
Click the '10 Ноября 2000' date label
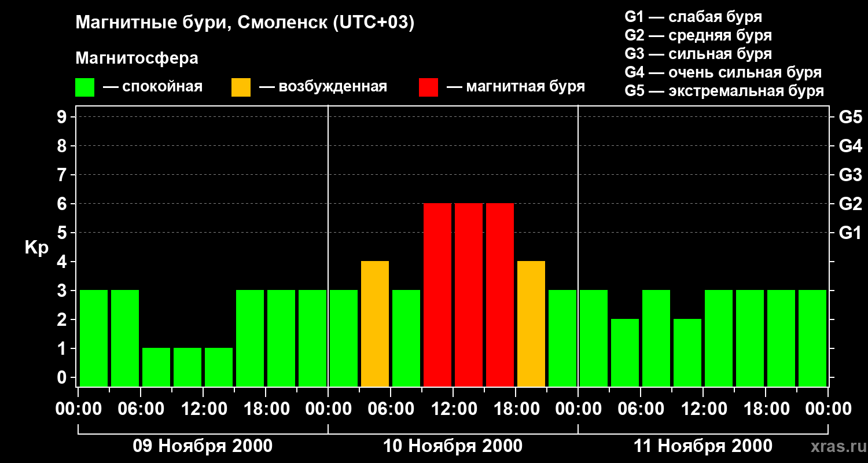453,446
